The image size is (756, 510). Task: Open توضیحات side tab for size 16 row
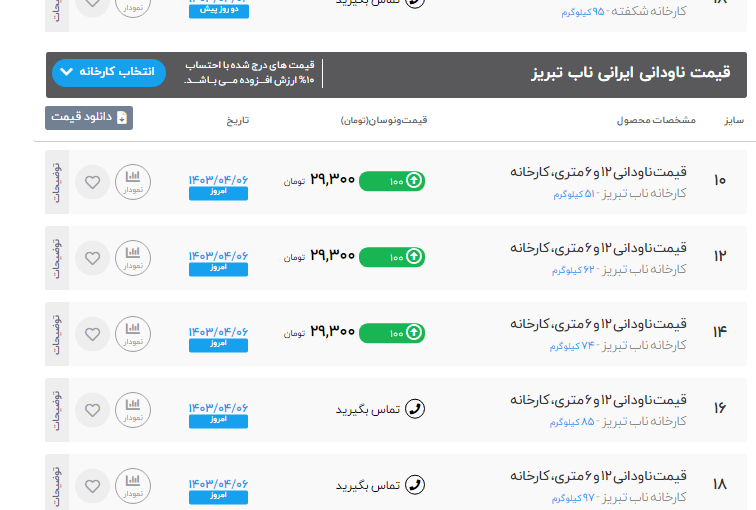click(x=56, y=409)
